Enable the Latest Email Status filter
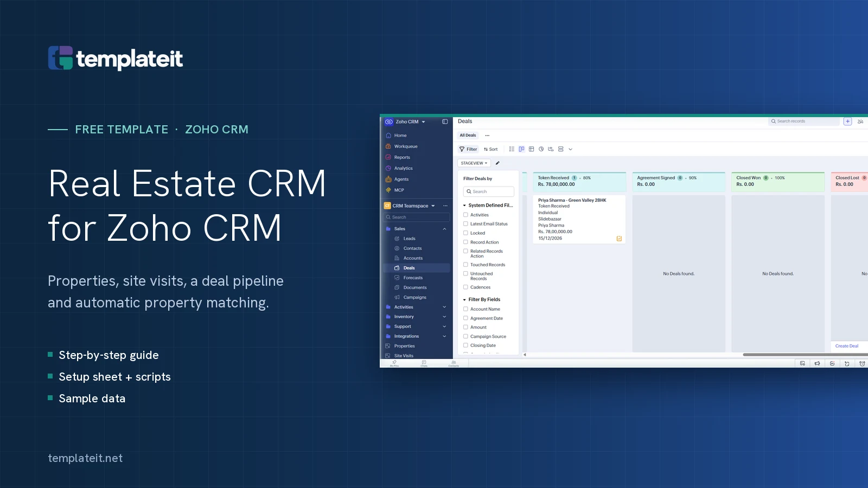Screen dimensions: 868x488 point(465,223)
